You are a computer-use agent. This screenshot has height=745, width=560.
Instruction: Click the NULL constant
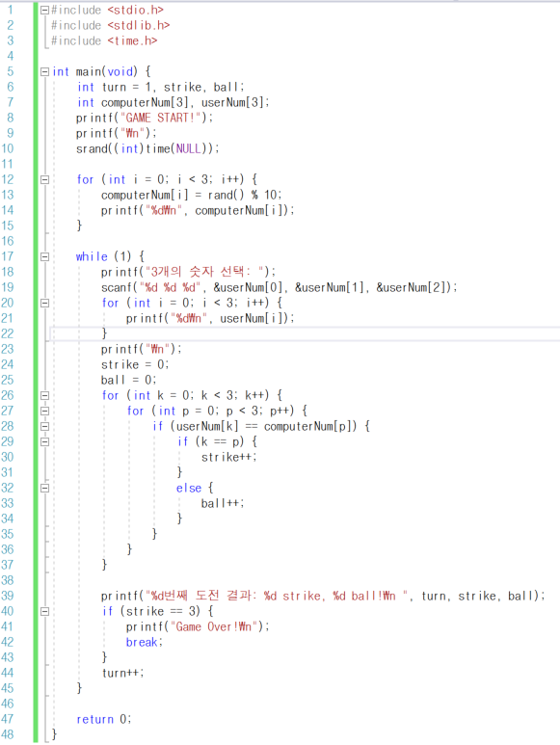189,148
